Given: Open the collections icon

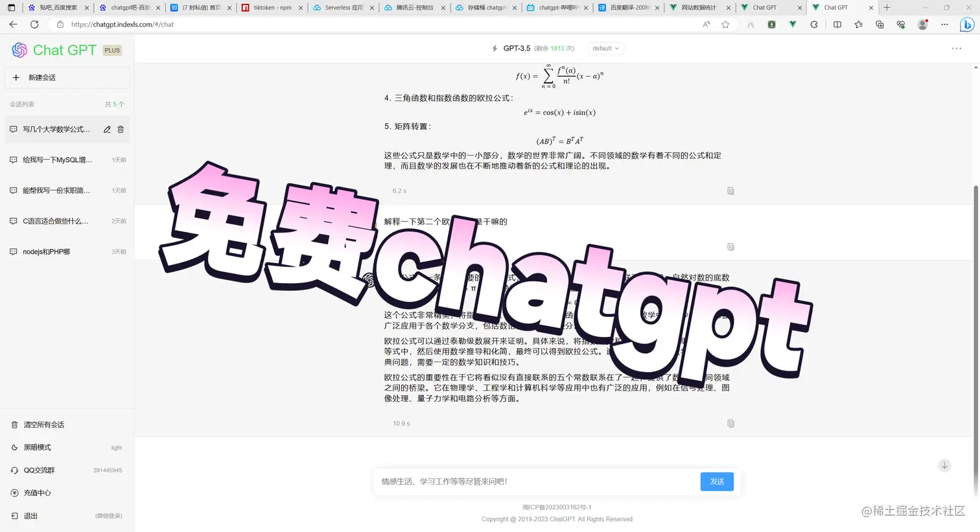Looking at the screenshot, I should [x=880, y=25].
